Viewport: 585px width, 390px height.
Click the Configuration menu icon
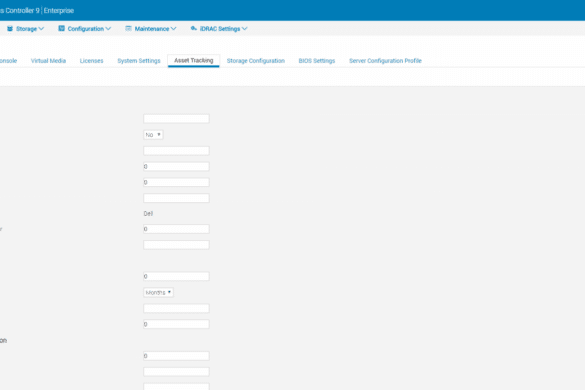[62, 28]
